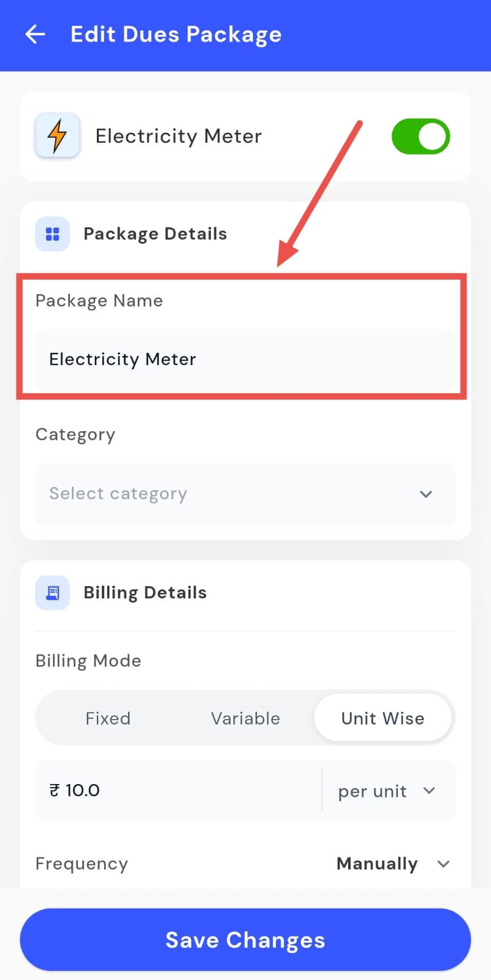Select the Fixed billing mode

[x=108, y=718]
